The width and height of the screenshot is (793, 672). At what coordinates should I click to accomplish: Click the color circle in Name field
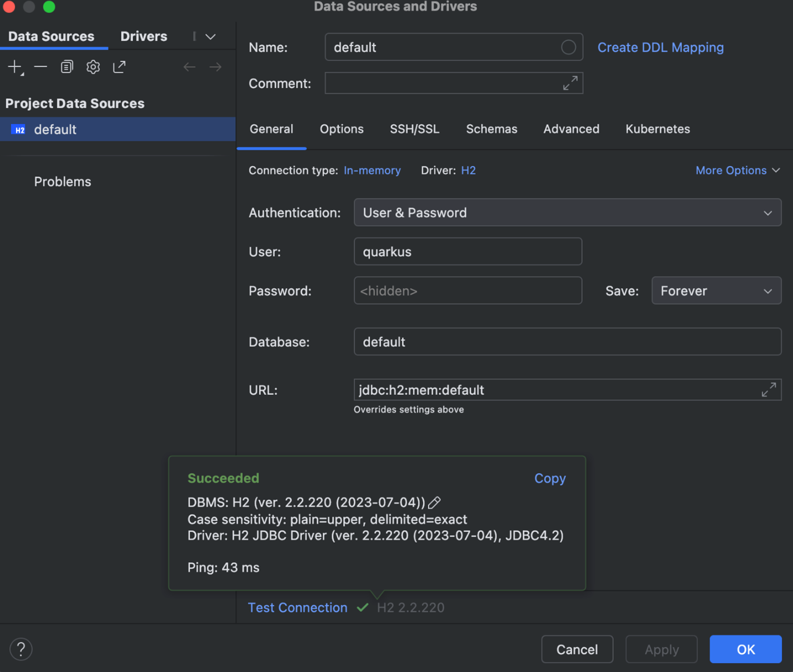tap(568, 48)
